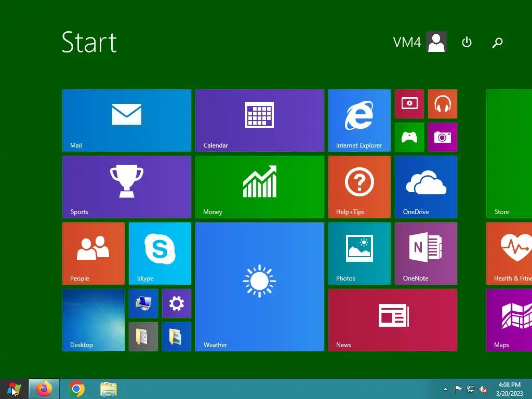Launch the Internet Explorer tile
Image resolution: width=532 pixels, height=399 pixels.
[360, 121]
